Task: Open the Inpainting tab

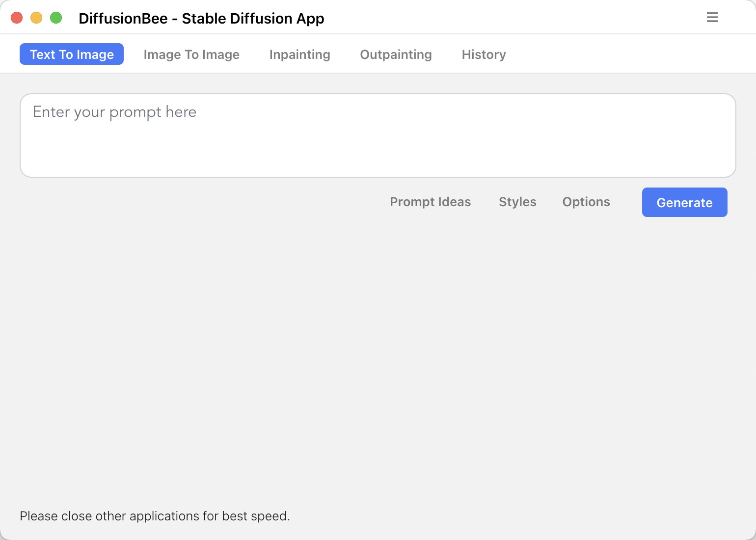Action: tap(299, 54)
